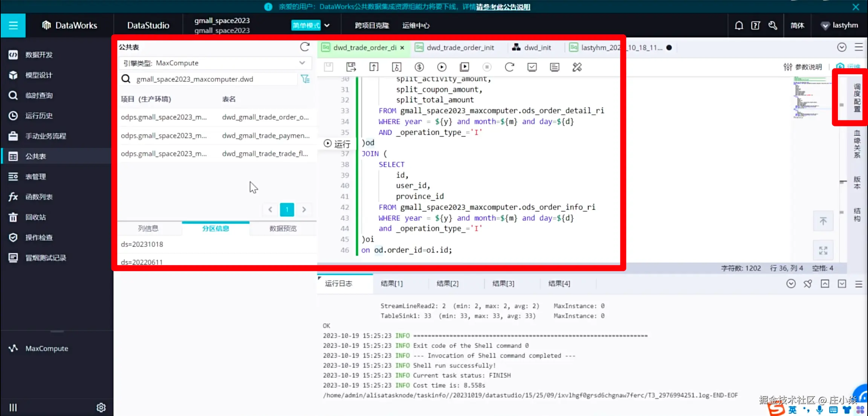Click the filter icon next to table search
The width and height of the screenshot is (868, 416).
coord(305,79)
